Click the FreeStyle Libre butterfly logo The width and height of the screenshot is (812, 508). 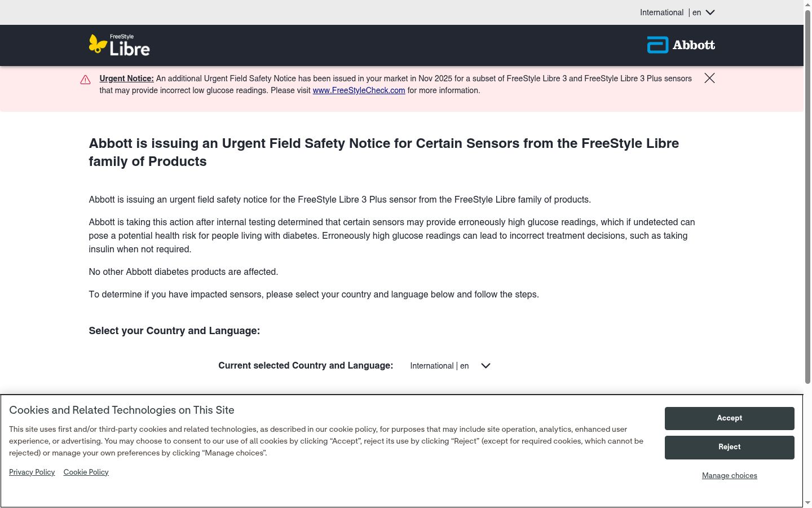pos(120,45)
